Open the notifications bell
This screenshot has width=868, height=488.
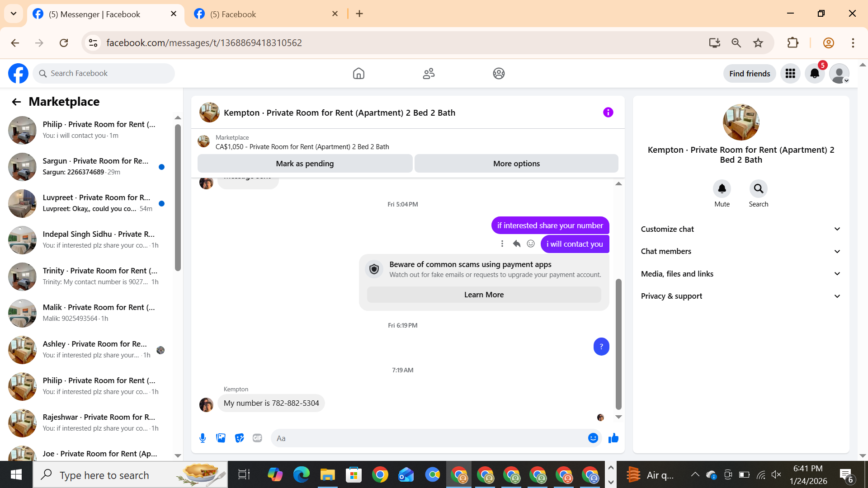click(x=814, y=74)
